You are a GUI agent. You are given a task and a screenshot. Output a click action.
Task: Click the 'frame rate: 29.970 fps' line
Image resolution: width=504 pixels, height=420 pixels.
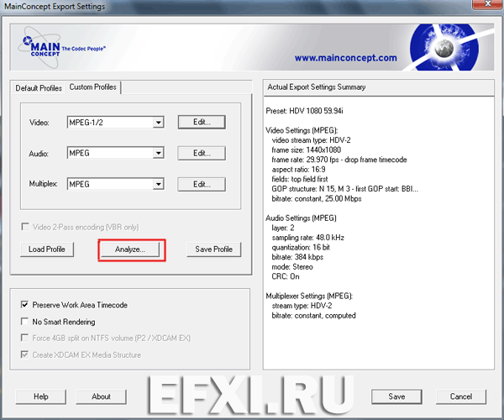point(339,160)
